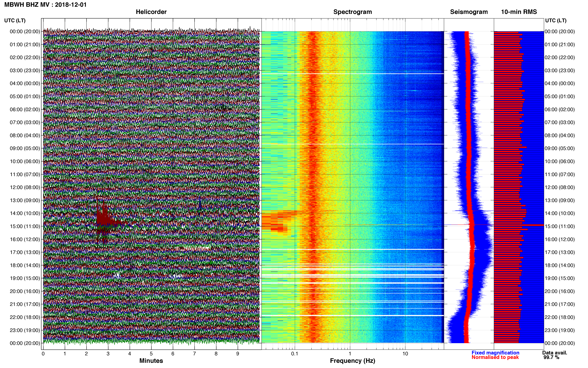Click the longest red bar in the 10-min RMS
Viewport: 588px width, 368px height.
point(519,225)
